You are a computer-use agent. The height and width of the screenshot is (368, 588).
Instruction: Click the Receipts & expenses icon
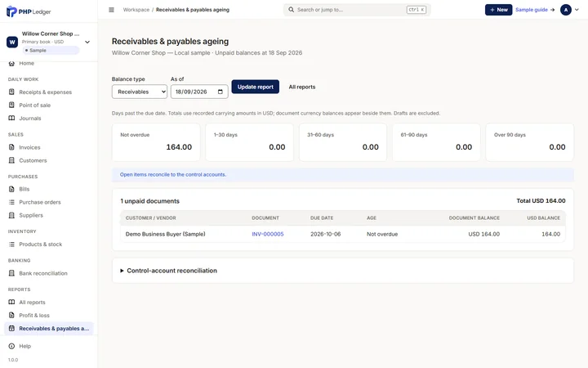click(x=11, y=92)
